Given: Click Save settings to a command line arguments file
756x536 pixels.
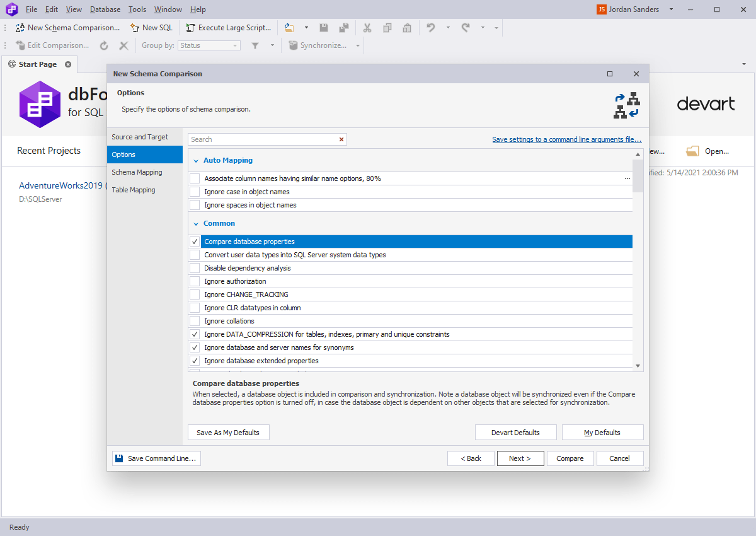Looking at the screenshot, I should coord(566,139).
